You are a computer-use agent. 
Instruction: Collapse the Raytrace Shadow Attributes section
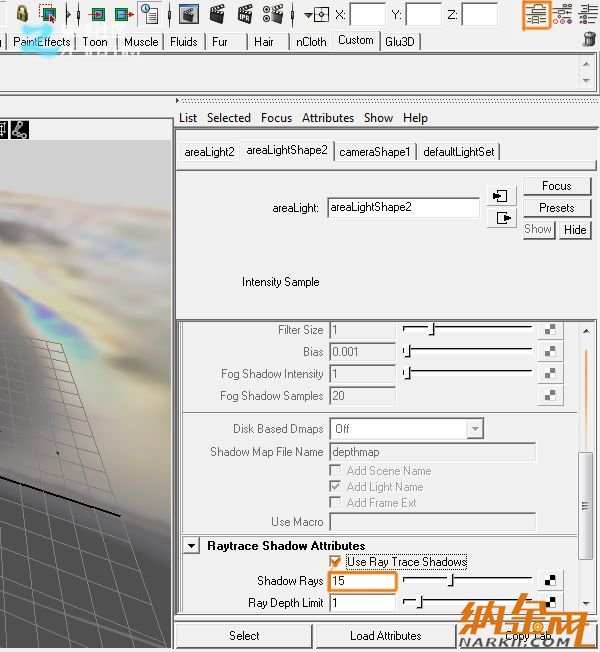(191, 546)
